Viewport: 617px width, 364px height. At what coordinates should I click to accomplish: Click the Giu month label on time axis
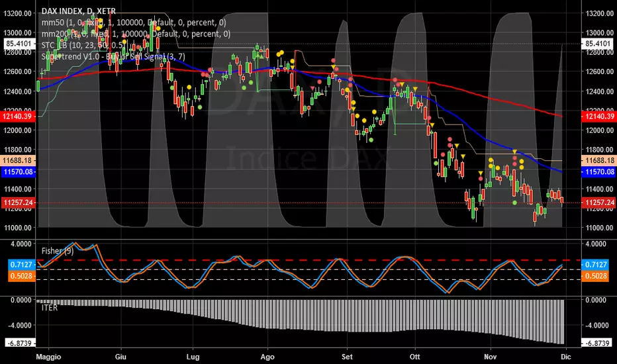[x=120, y=357]
